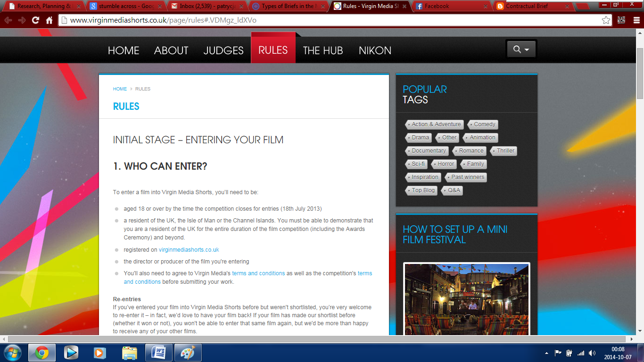Select the Action & Adventure tag
644x362 pixels.
pyautogui.click(x=435, y=124)
